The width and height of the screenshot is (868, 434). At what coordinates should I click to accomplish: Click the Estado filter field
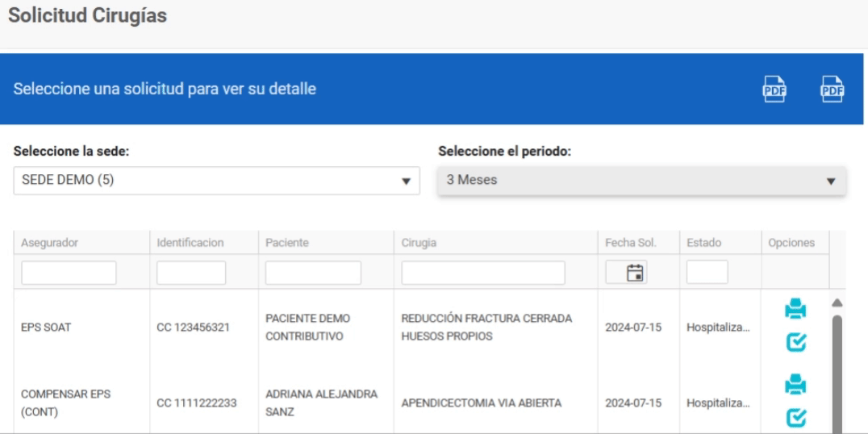[707, 273]
